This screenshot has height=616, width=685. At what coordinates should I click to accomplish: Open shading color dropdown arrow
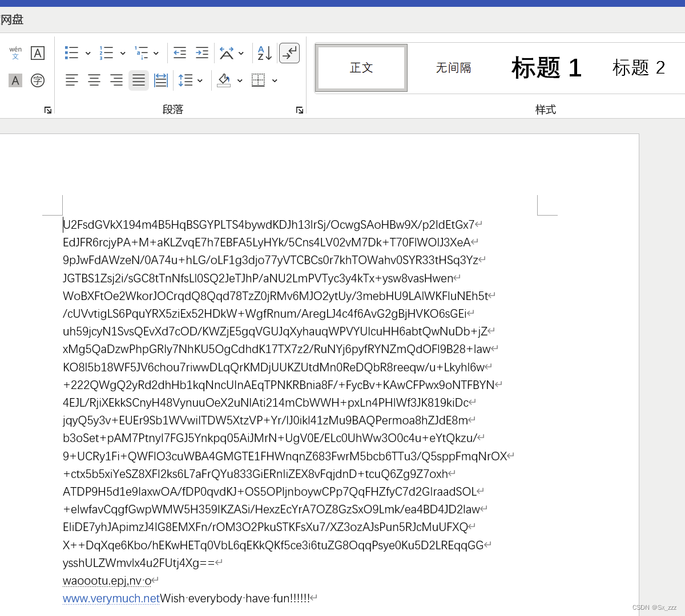(x=240, y=80)
